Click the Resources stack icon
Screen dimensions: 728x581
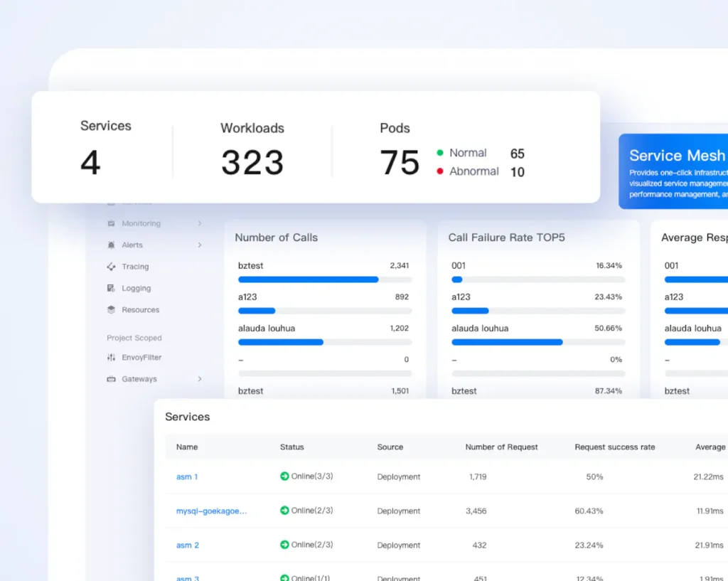(111, 310)
